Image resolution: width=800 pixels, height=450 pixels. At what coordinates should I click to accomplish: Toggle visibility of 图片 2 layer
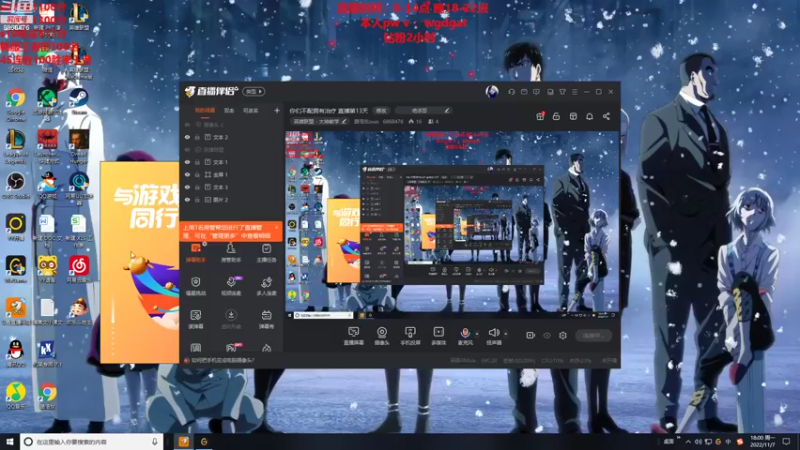(x=187, y=200)
